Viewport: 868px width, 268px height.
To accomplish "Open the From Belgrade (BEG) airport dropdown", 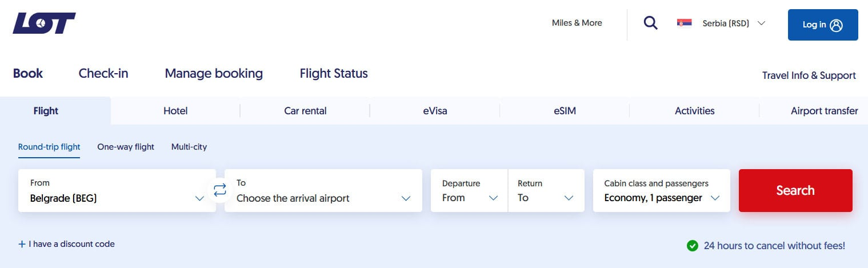I will coord(117,191).
